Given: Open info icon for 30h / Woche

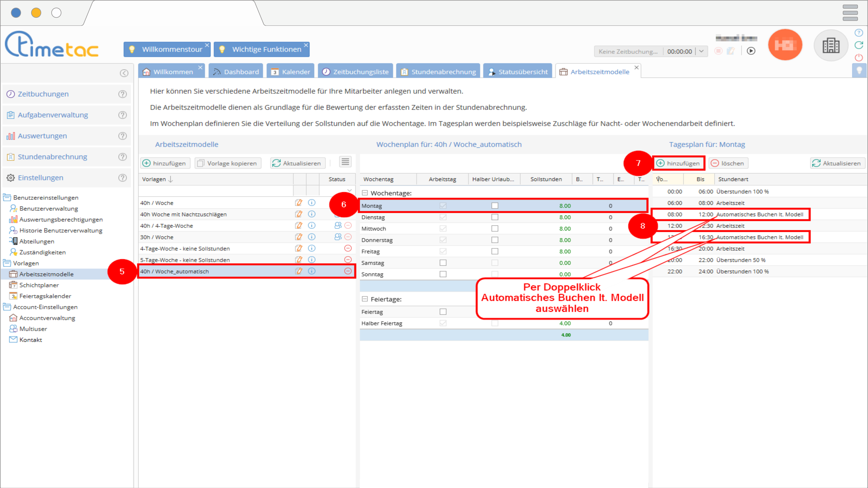Looking at the screenshot, I should (x=312, y=237).
